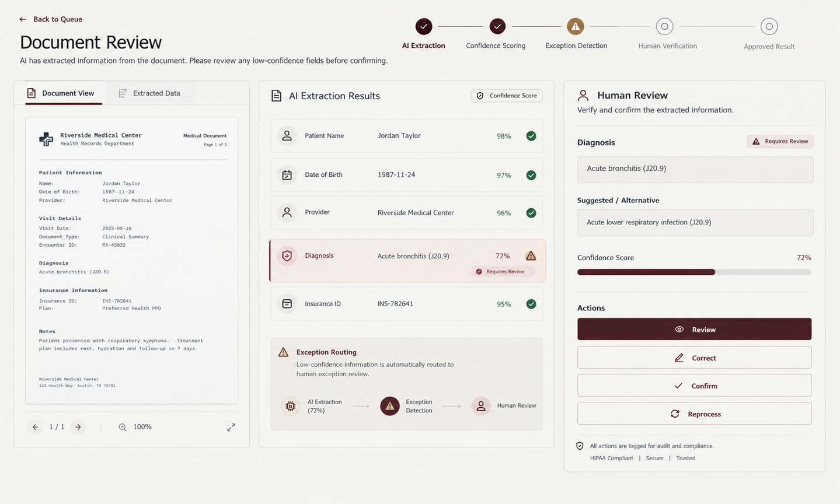Select the Approved Result step circle
The height and width of the screenshot is (504, 840).
tap(769, 26)
